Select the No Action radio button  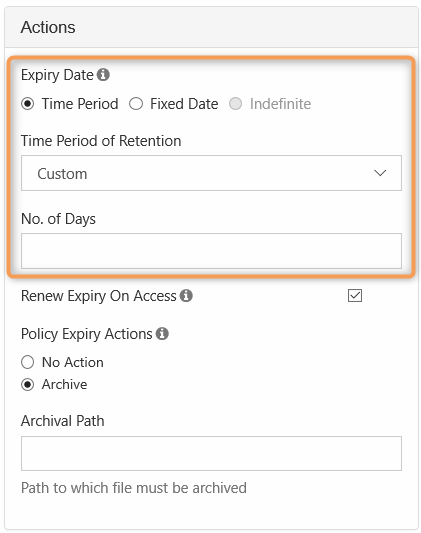pos(28,362)
